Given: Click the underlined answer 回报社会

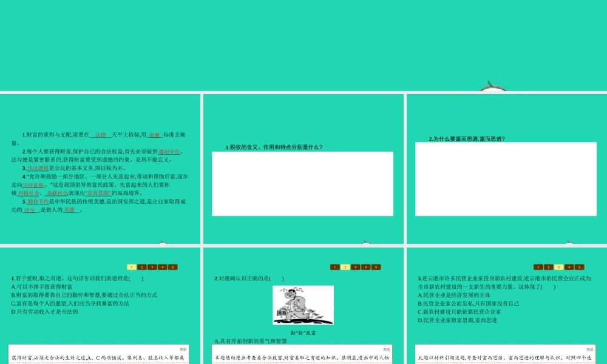Looking at the screenshot, I should click(x=29, y=193).
